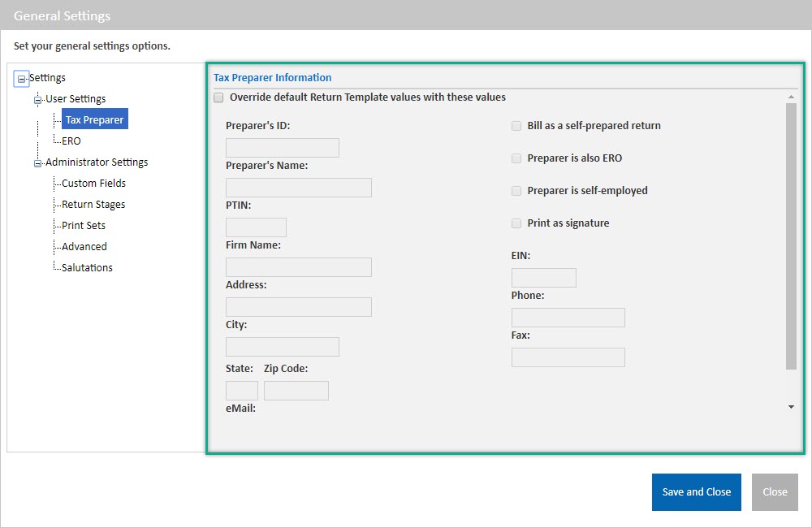Image resolution: width=812 pixels, height=528 pixels.
Task: Click Save and Close button
Action: 697,492
